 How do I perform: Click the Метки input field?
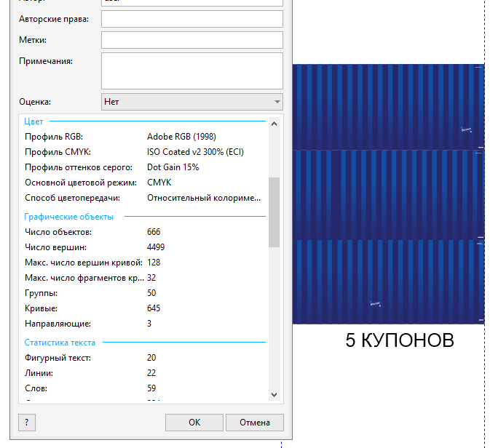tap(192, 40)
